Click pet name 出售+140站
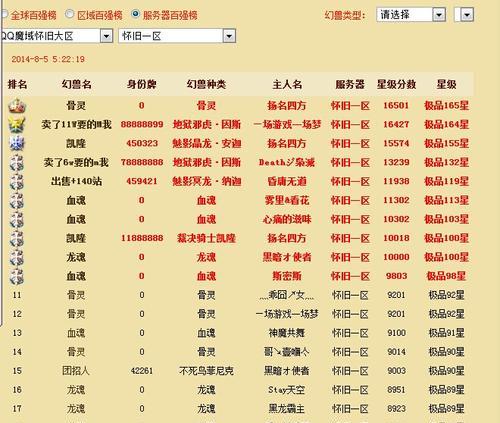This screenshot has width=500, height=423. pos(76,182)
